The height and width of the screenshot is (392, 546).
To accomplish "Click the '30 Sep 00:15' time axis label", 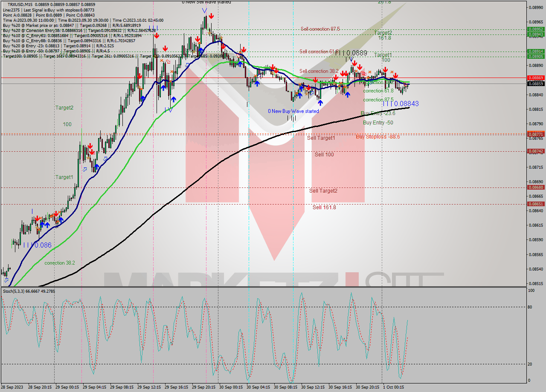I will [x=231, y=387].
